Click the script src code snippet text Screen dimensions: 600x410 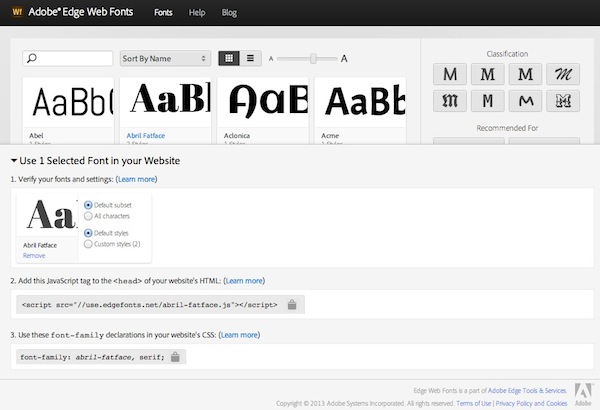point(150,305)
